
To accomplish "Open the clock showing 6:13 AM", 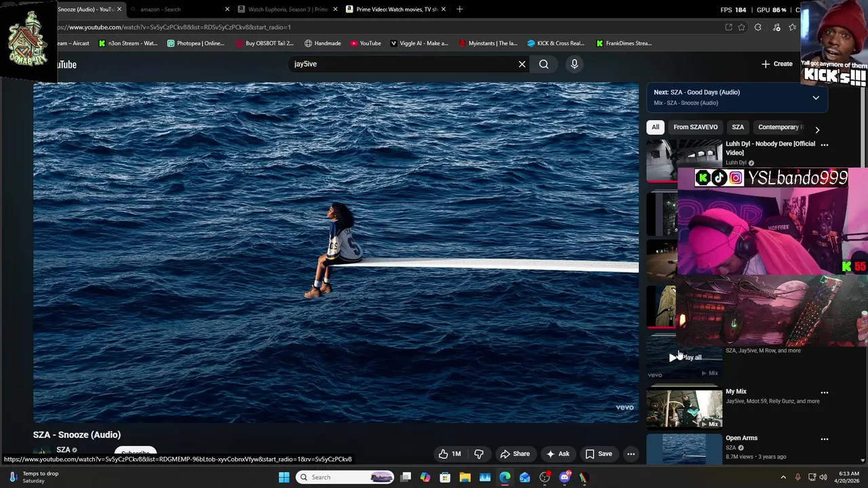I will pos(848,477).
